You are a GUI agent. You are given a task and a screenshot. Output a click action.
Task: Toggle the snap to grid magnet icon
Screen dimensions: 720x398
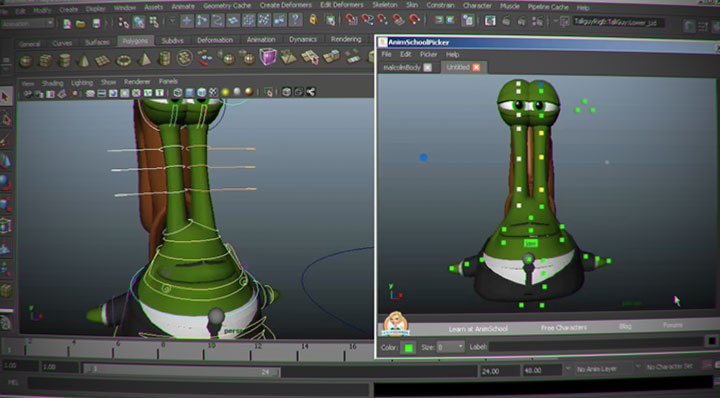(x=352, y=19)
